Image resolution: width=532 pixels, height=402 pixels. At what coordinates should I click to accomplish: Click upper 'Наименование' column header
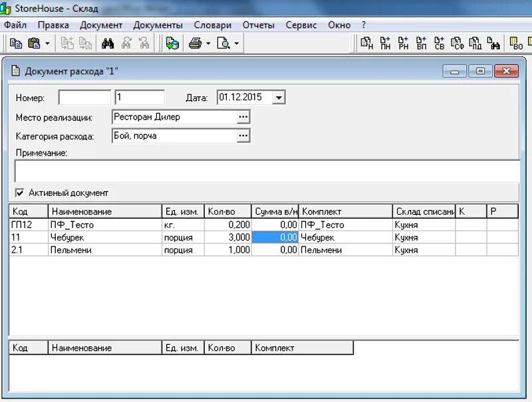[x=105, y=211]
